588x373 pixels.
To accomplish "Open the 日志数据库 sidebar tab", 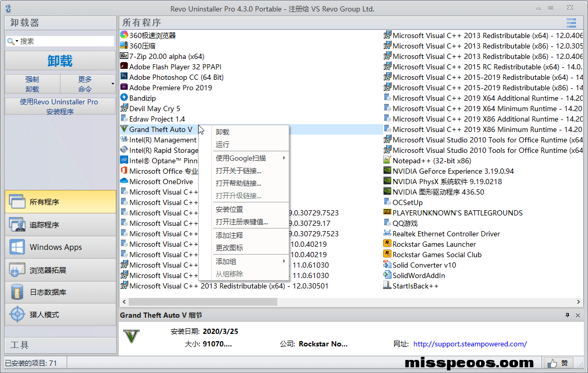I will (60, 292).
